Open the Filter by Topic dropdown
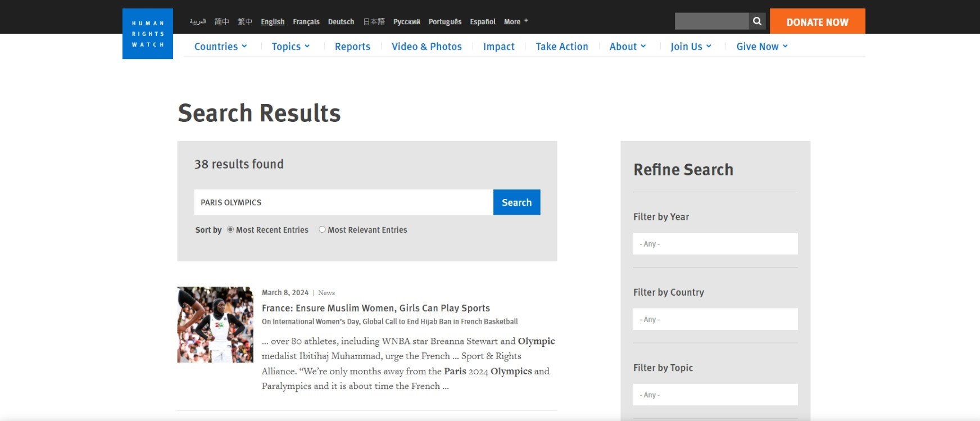 coord(715,395)
